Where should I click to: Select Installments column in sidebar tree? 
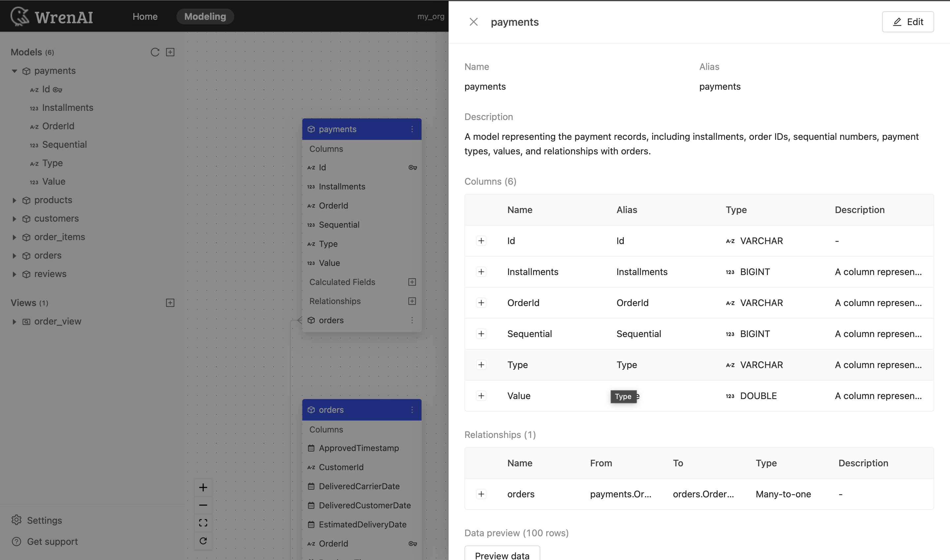[x=68, y=108]
